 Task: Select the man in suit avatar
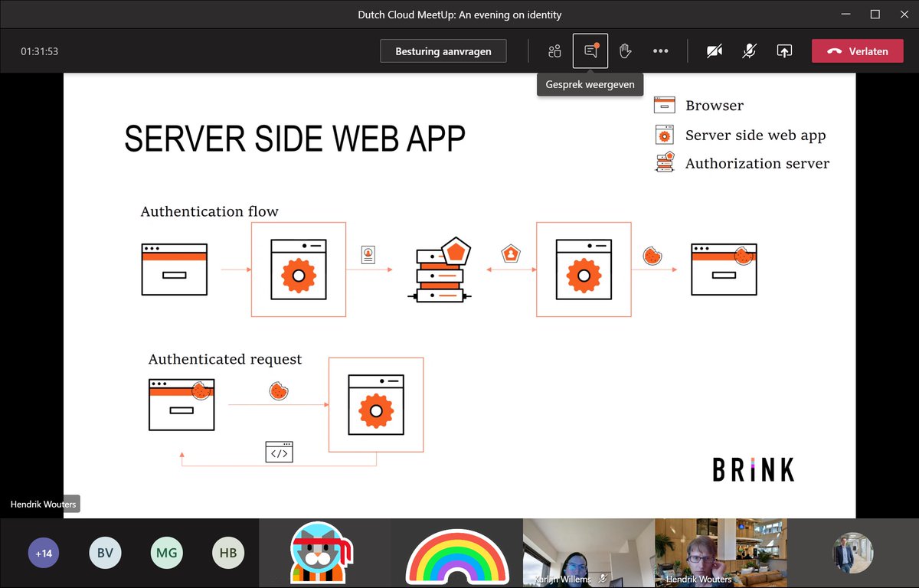tap(853, 553)
